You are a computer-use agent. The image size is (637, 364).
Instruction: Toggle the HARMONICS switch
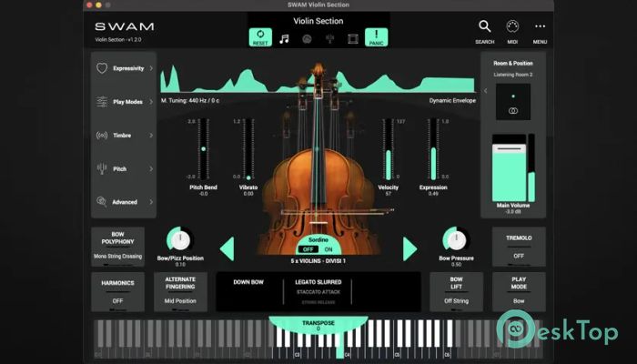[117, 292]
